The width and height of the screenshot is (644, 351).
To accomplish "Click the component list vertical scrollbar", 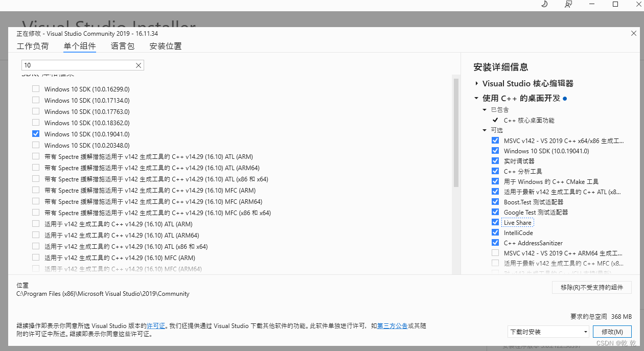I will tap(456, 133).
